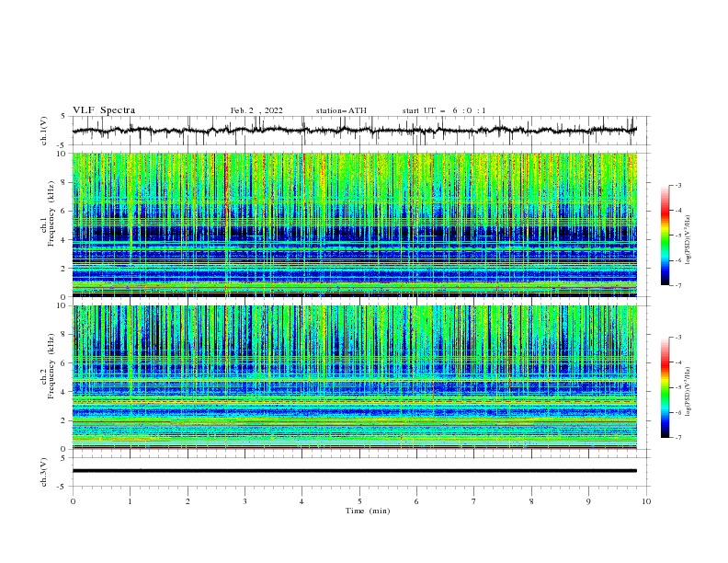728x563 pixels.
Task: Click the ch.2 color bar "log(PSD)(V²/Hz)" label
Action: (x=688, y=391)
